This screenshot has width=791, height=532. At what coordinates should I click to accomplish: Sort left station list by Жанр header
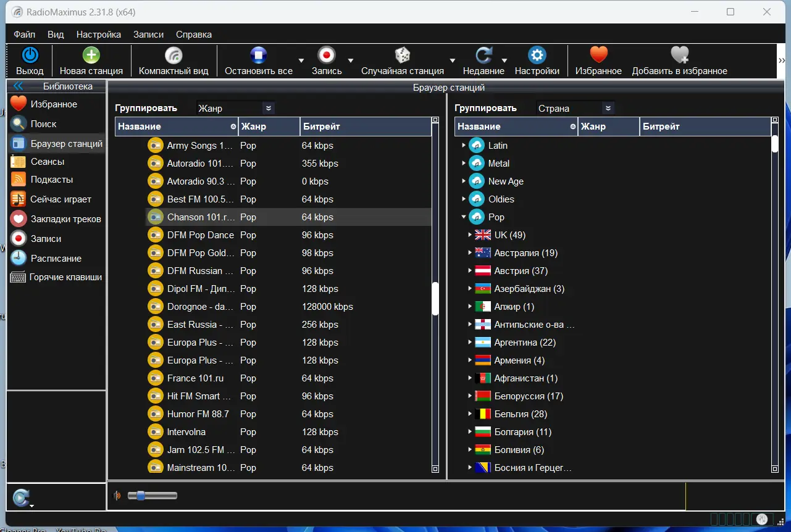269,127
